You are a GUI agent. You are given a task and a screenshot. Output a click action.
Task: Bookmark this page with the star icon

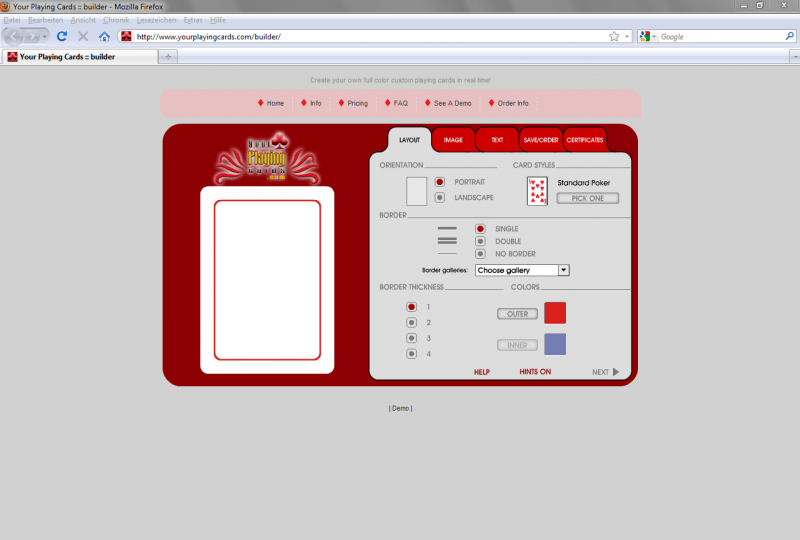[614, 36]
